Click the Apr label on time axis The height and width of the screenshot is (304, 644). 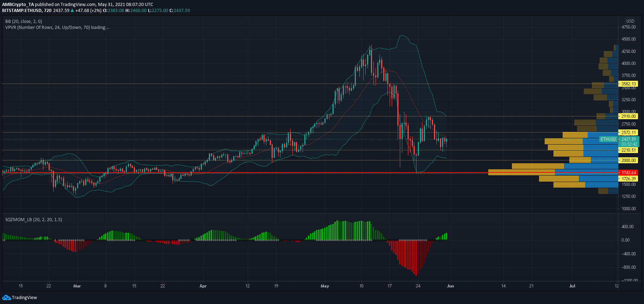[x=203, y=286]
